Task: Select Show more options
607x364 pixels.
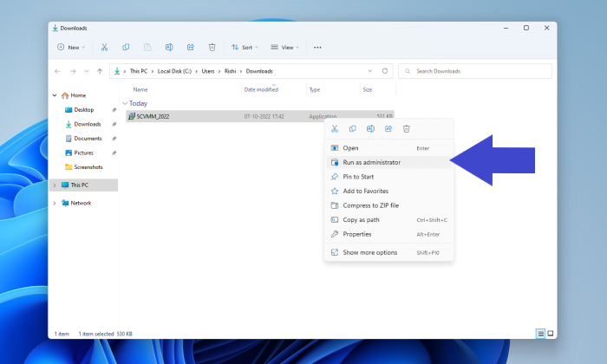Action: 388,252
